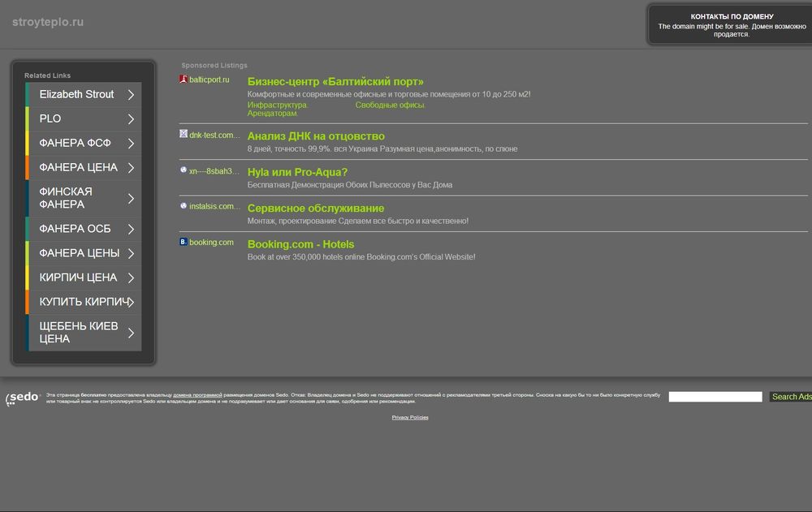Open the Booking.com - Hotels ad headline
This screenshot has height=512, width=812.
click(x=301, y=244)
